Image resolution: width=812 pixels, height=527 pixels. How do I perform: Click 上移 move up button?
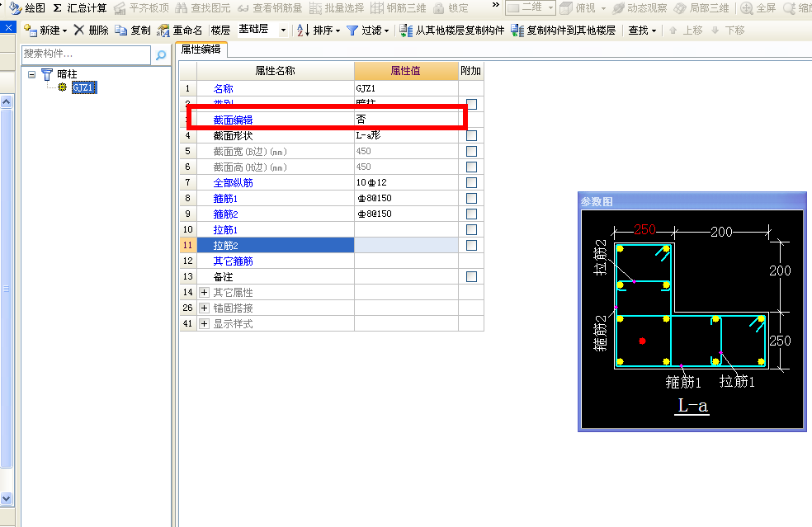pos(686,30)
